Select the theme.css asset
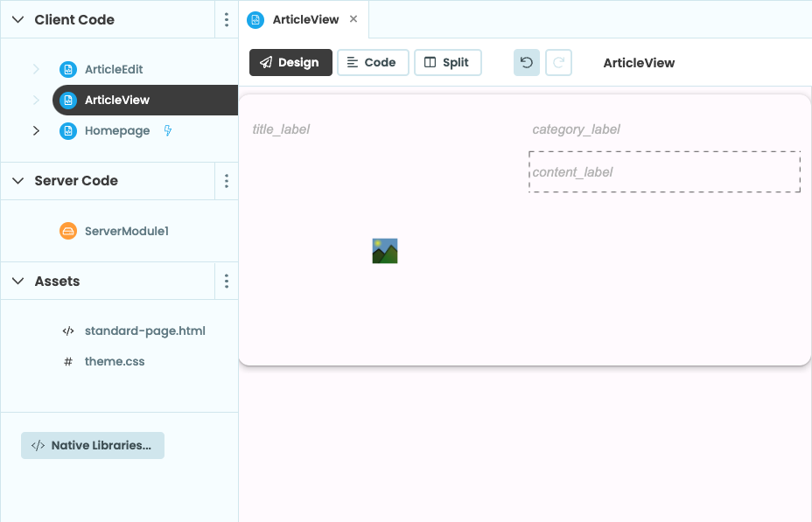The width and height of the screenshot is (812, 522). (x=115, y=361)
